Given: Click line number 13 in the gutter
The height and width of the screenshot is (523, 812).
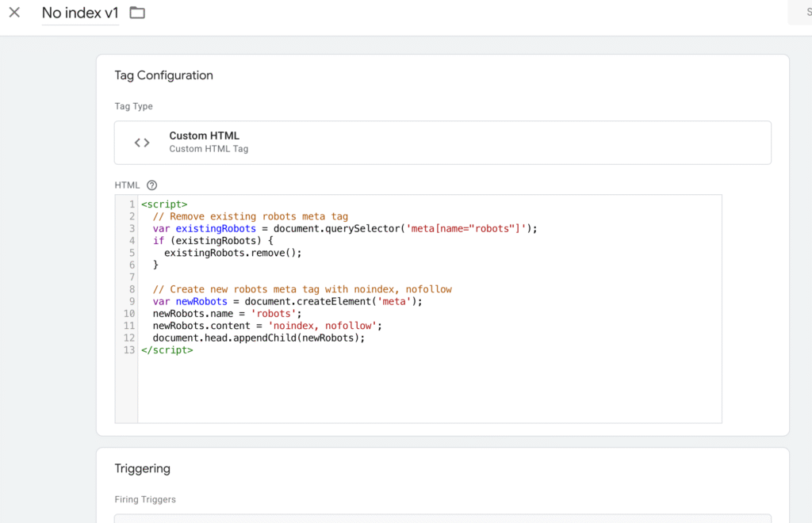Looking at the screenshot, I should click(129, 350).
